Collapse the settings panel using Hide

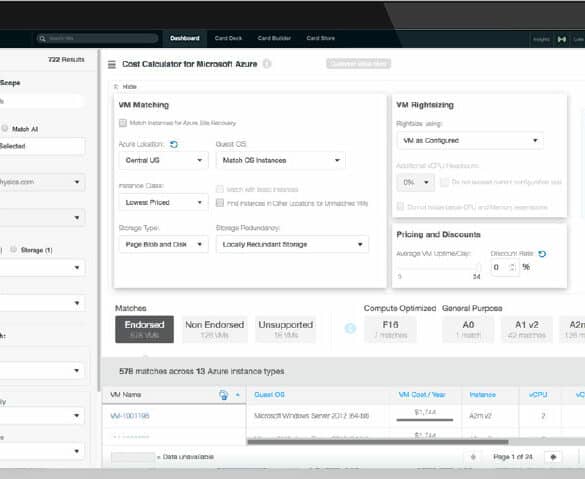tap(125, 87)
